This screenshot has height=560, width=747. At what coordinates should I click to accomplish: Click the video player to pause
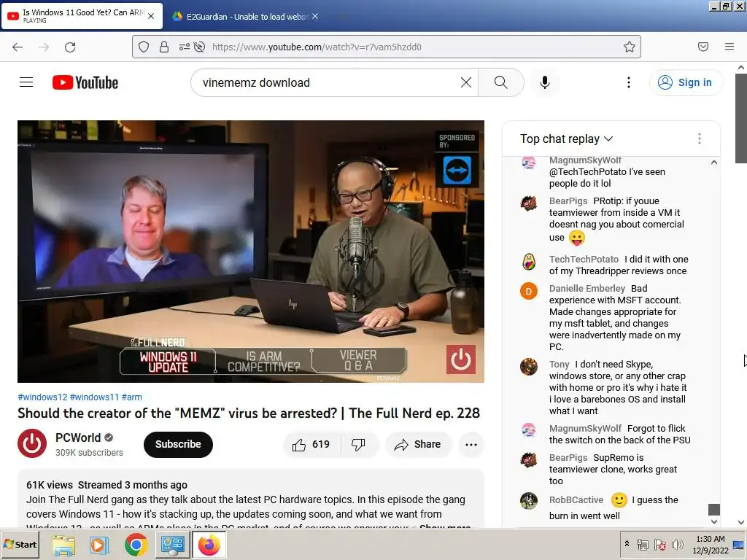[x=251, y=252]
